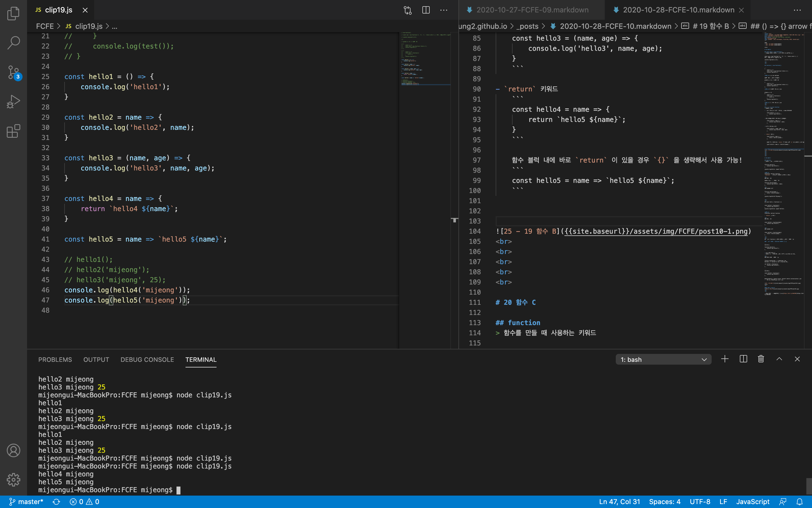812x508 pixels.
Task: Click the master* branch indicator
Action: (26, 502)
